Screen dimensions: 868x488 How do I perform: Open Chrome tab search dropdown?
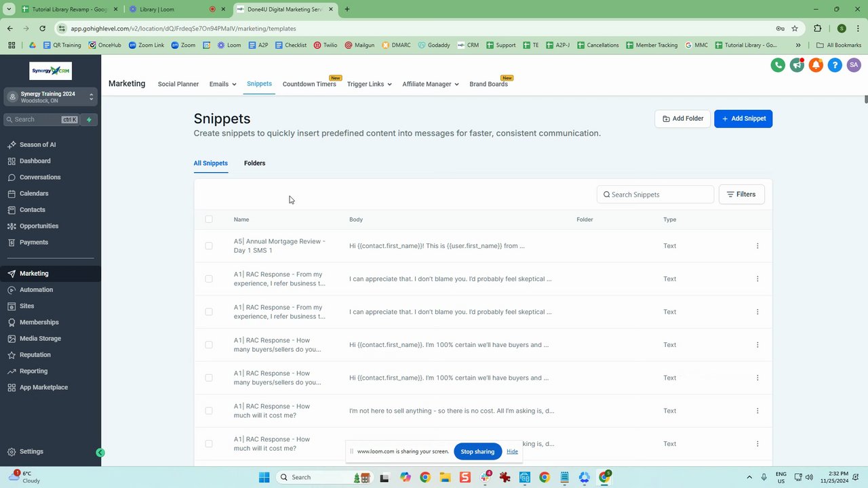point(9,9)
